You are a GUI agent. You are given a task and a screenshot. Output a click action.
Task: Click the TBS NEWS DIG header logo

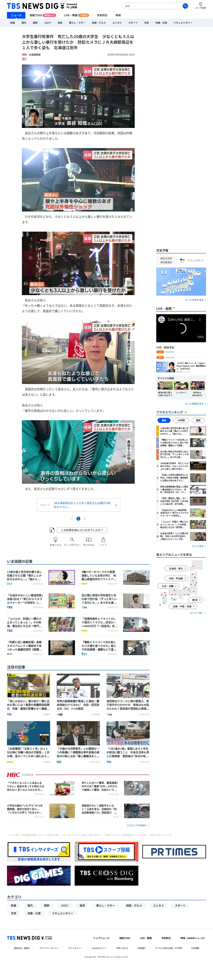42,6
